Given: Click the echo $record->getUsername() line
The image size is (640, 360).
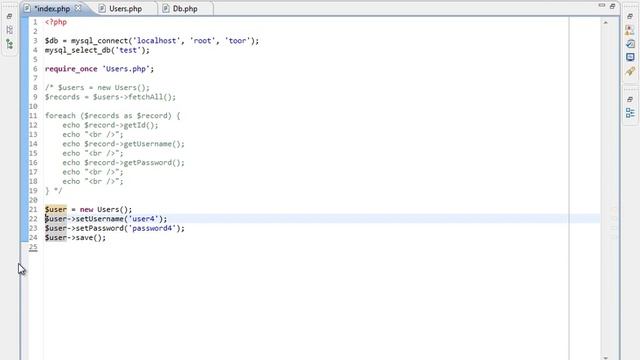Looking at the screenshot, I should coord(123,144).
